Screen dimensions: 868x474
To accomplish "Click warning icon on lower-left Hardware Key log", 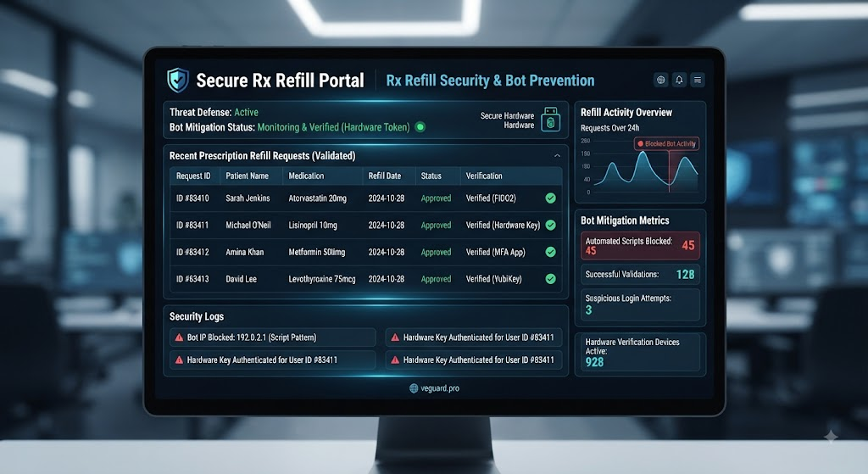I will 179,360.
